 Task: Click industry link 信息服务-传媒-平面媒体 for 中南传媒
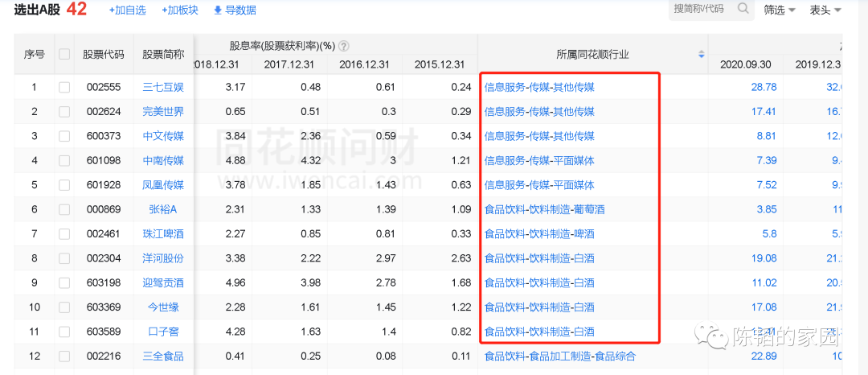pyautogui.click(x=539, y=161)
